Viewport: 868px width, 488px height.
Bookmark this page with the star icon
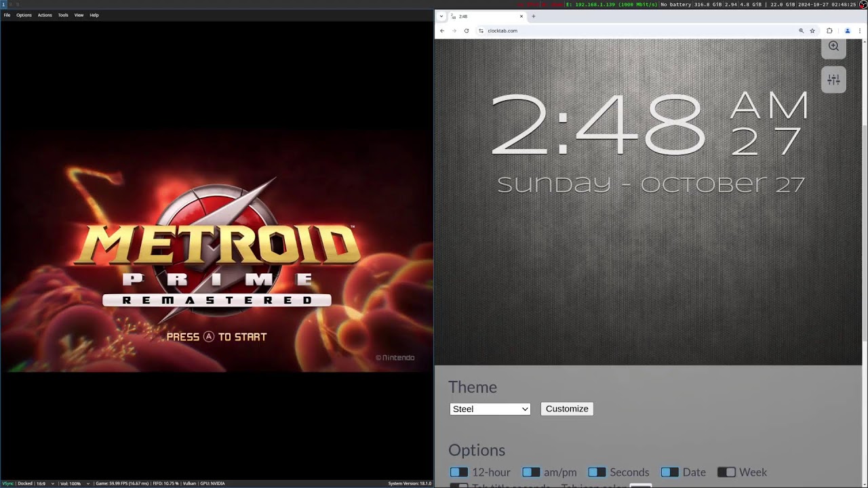pos(812,30)
